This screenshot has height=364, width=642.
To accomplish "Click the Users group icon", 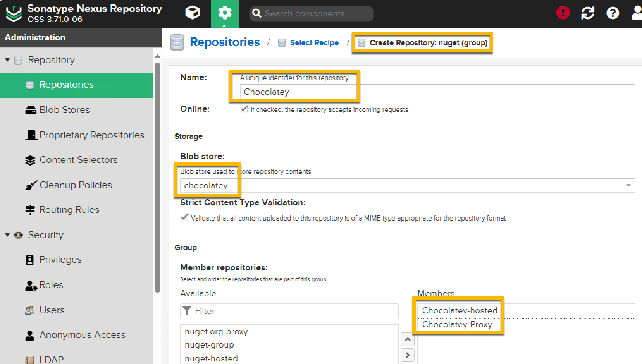I will coord(30,310).
